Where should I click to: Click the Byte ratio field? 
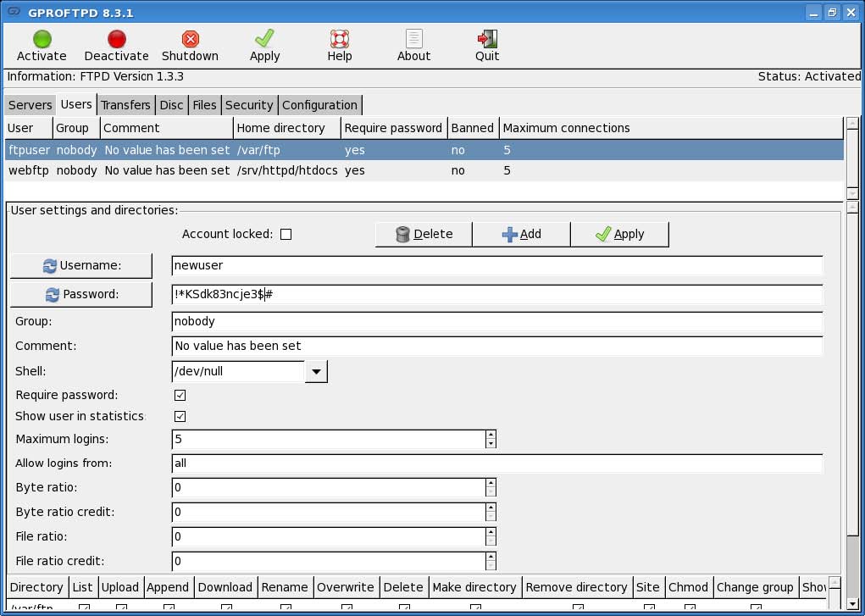coord(329,488)
